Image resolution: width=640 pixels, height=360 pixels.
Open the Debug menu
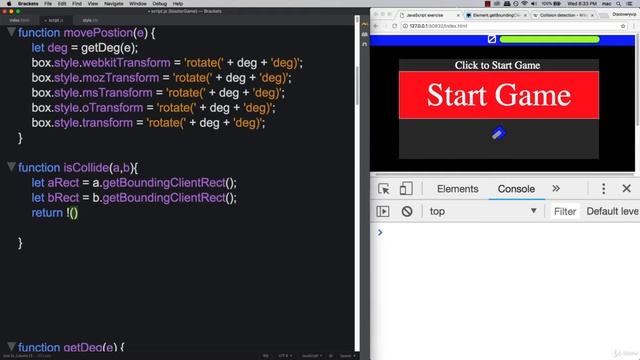160,4
